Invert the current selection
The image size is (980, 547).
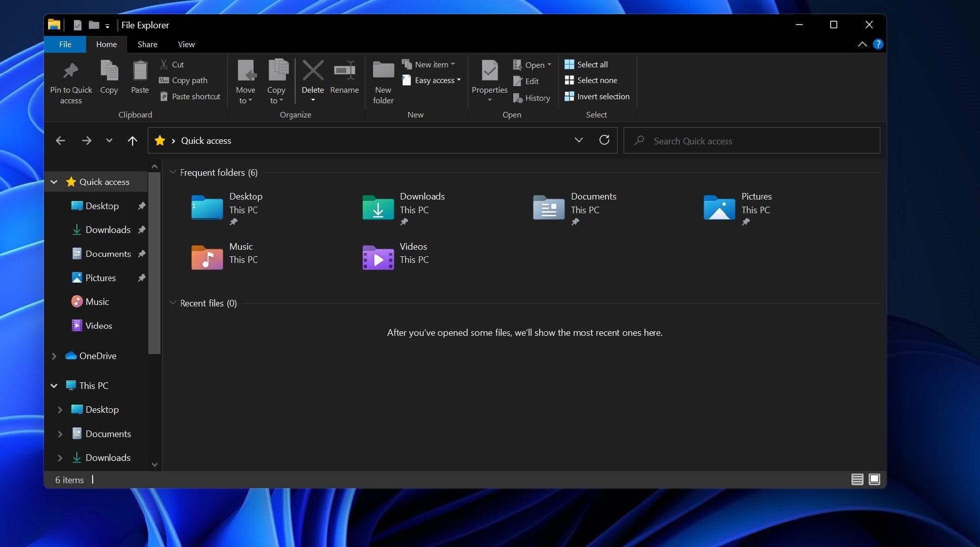pyautogui.click(x=597, y=96)
